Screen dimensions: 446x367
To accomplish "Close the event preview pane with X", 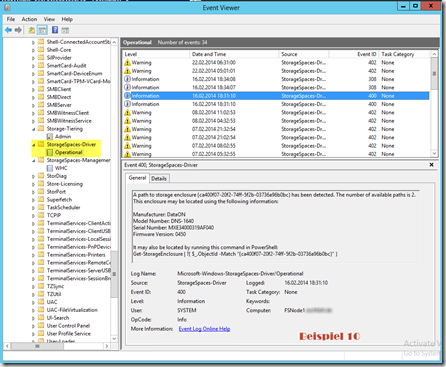I will click(431, 165).
